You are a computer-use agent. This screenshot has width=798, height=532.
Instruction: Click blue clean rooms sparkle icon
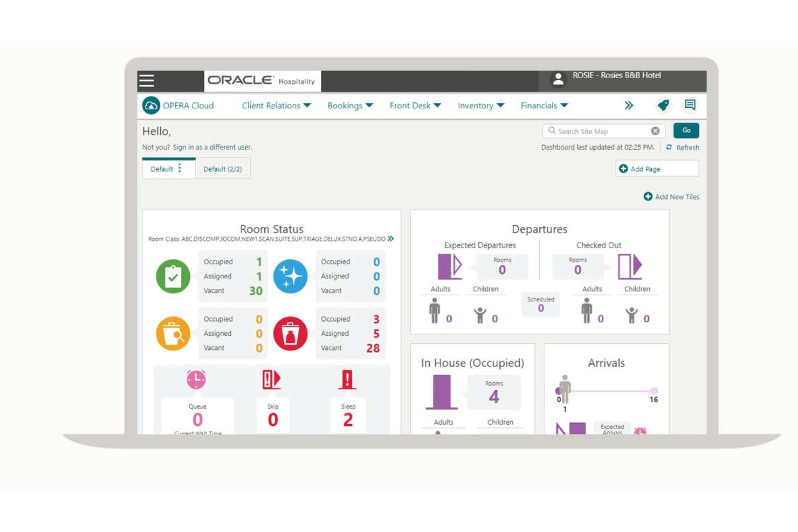[x=291, y=277]
